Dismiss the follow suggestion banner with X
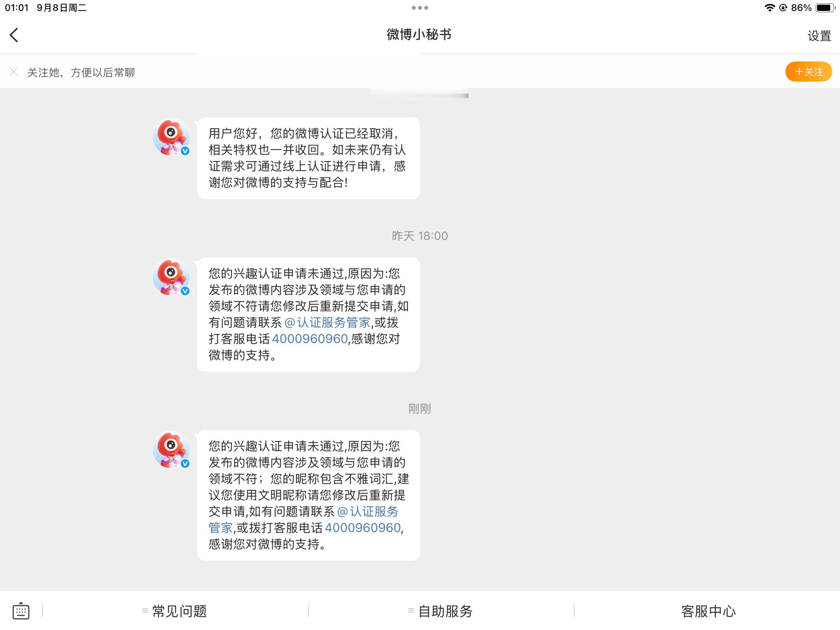 (x=14, y=72)
